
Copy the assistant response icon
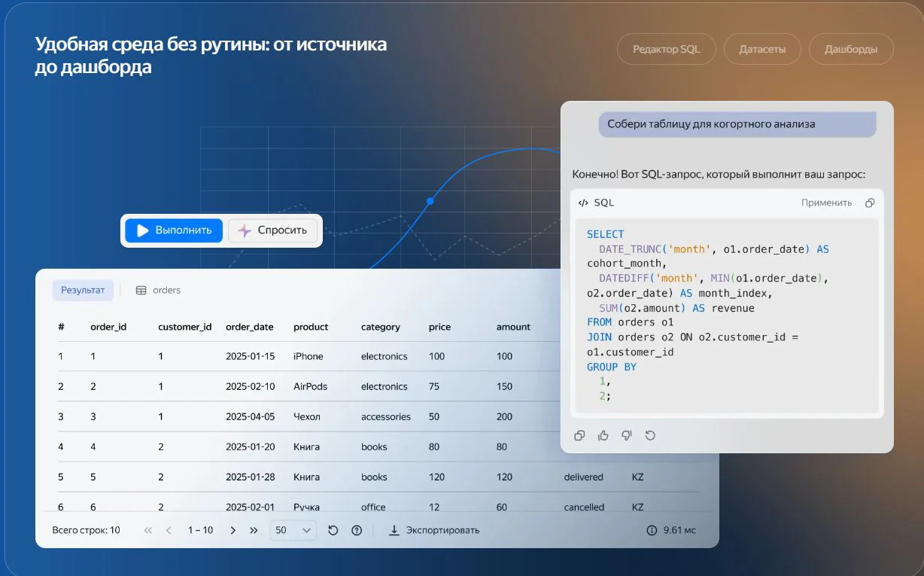tap(579, 435)
